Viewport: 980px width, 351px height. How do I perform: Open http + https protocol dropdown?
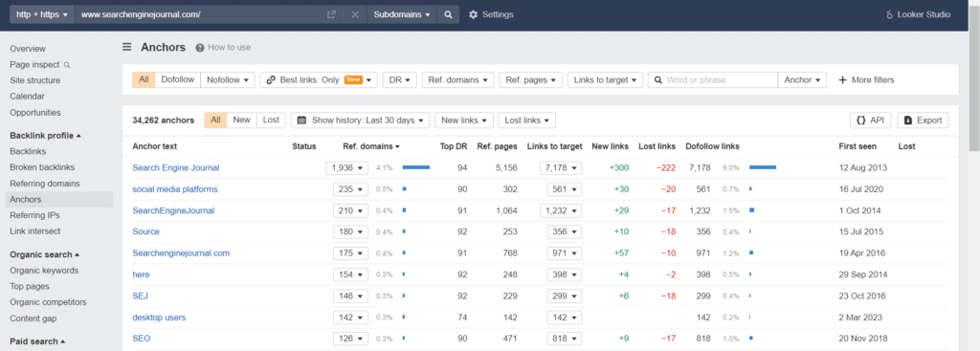click(x=42, y=14)
